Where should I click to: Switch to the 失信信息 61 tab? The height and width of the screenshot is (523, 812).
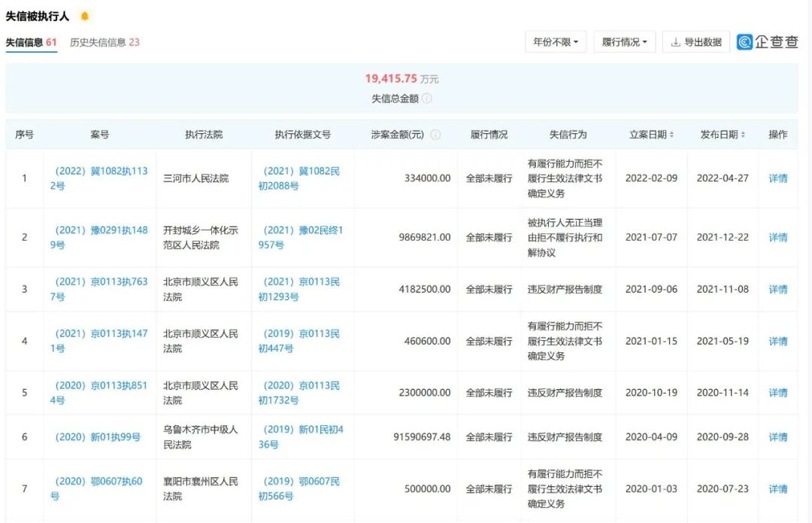coord(31,42)
